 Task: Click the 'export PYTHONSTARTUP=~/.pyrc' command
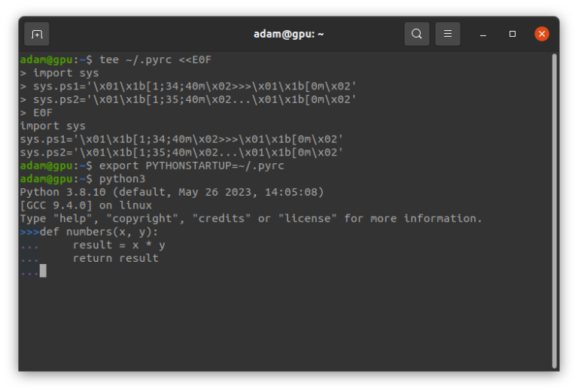click(192, 166)
